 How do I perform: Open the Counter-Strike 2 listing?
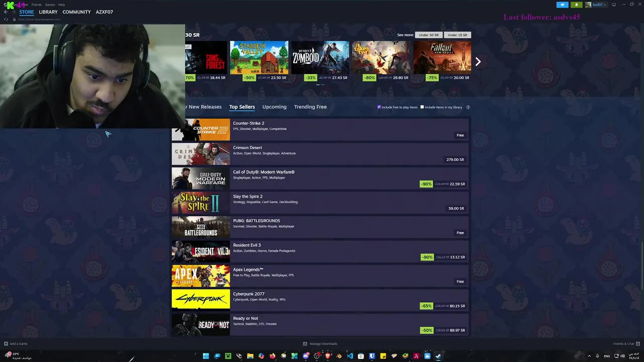click(x=320, y=130)
